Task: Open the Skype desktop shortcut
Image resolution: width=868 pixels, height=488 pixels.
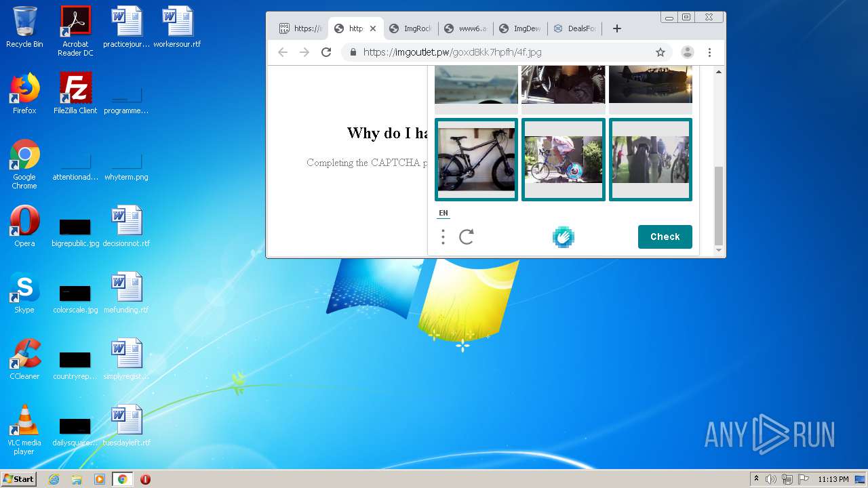Action: tap(24, 293)
